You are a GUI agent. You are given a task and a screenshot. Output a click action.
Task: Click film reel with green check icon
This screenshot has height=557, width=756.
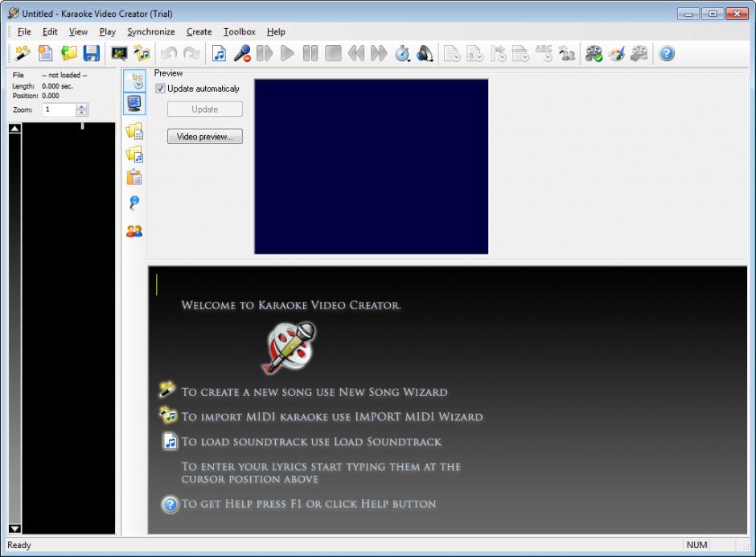point(594,53)
